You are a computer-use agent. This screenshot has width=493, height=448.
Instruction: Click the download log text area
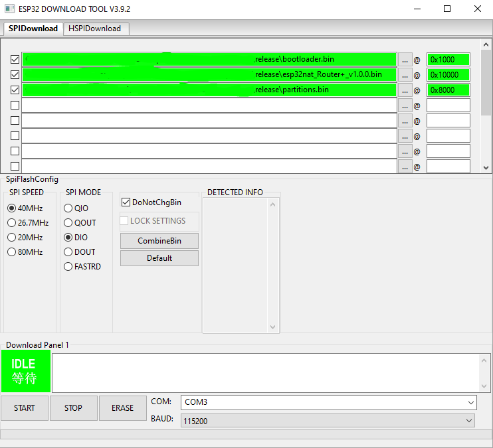pyautogui.click(x=265, y=373)
